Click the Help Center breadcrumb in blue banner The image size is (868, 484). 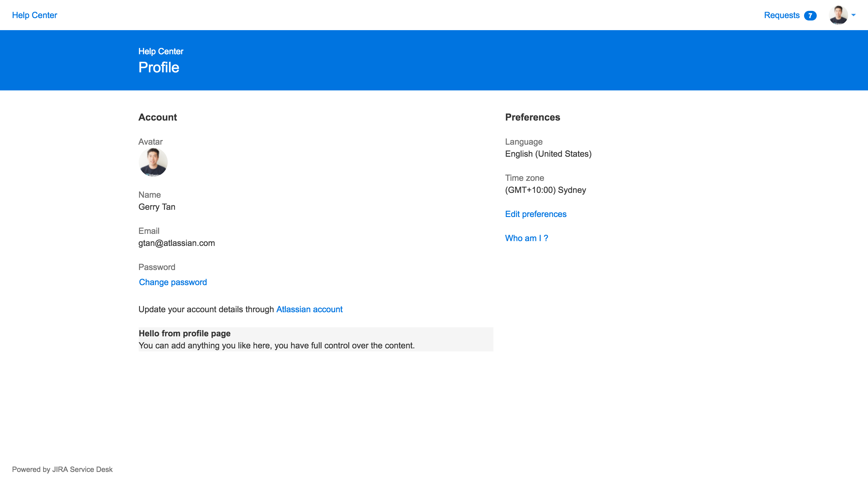pos(161,51)
